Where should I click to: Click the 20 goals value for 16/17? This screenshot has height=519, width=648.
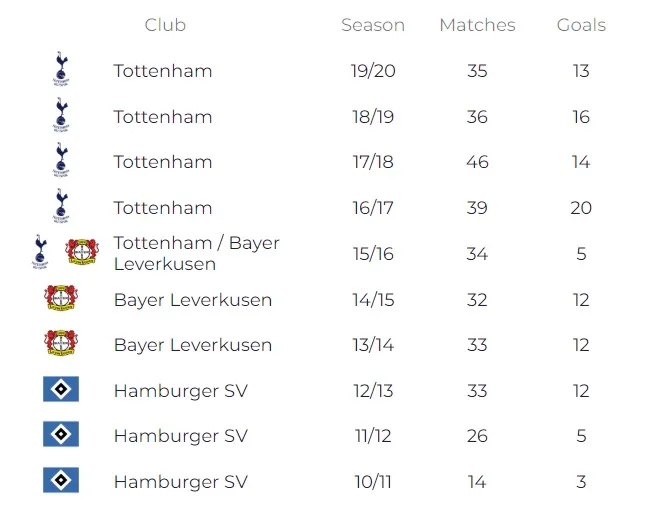pos(581,208)
